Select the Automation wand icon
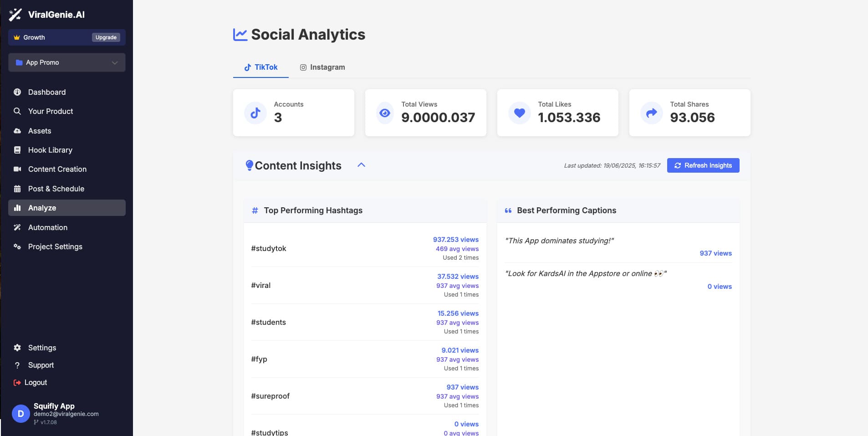 click(17, 227)
